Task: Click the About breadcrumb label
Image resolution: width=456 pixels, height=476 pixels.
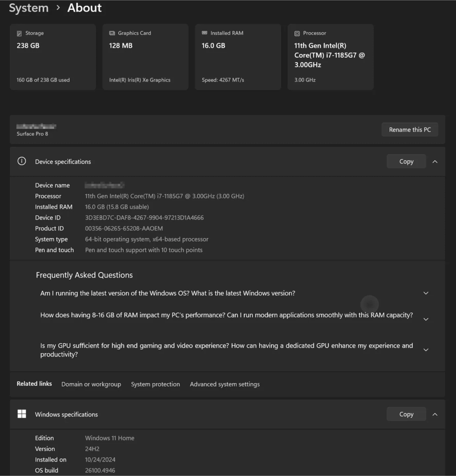Action: [84, 8]
